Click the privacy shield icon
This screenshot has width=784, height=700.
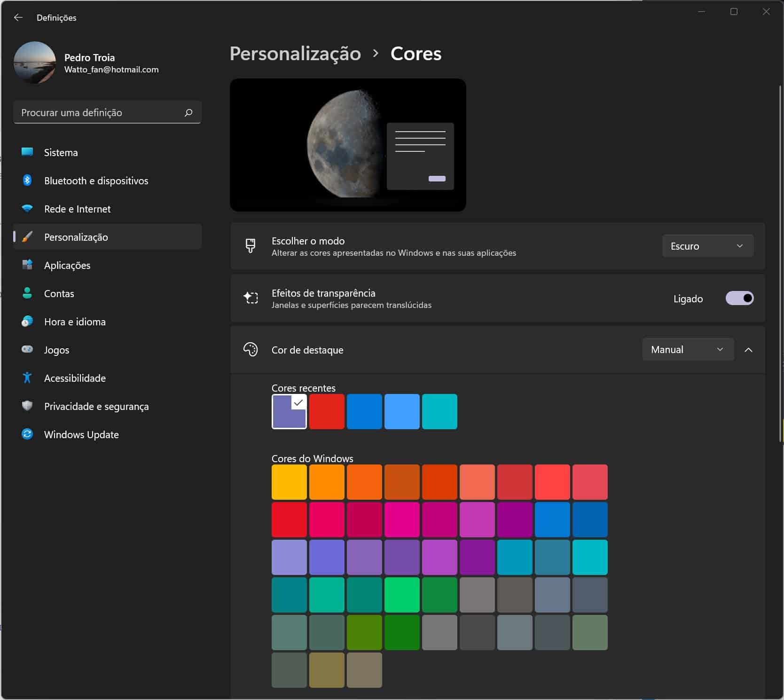coord(27,406)
